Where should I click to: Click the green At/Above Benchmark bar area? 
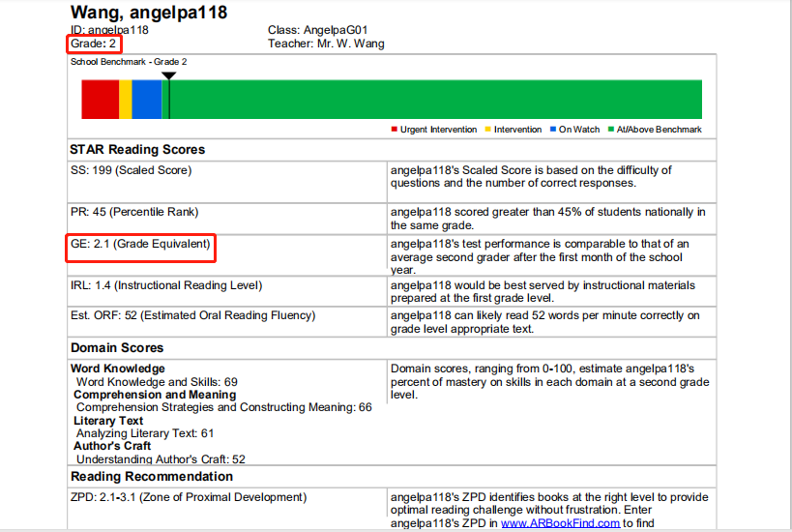[x=432, y=100]
